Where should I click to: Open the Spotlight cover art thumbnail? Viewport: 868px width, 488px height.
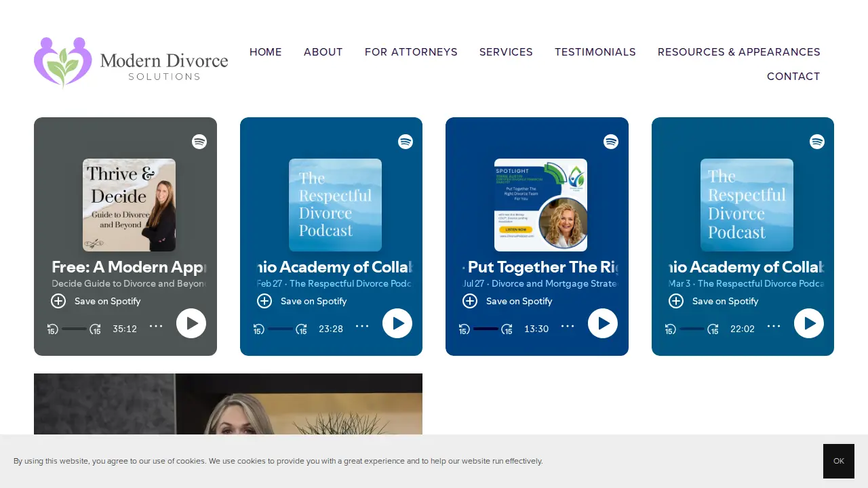pyautogui.click(x=540, y=205)
